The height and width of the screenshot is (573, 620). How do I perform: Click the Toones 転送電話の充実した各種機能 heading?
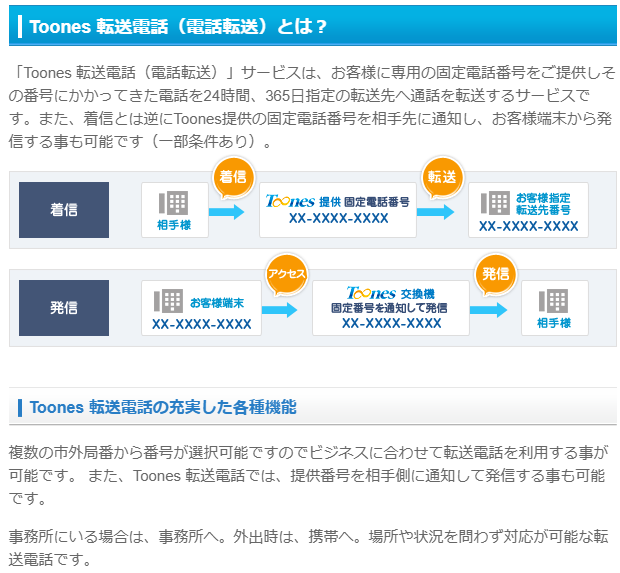[x=163, y=407]
